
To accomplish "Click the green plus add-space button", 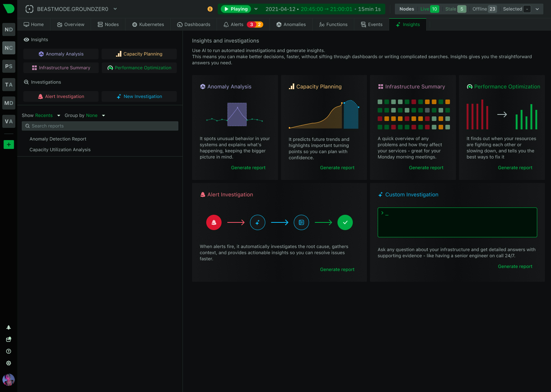I will click(9, 144).
